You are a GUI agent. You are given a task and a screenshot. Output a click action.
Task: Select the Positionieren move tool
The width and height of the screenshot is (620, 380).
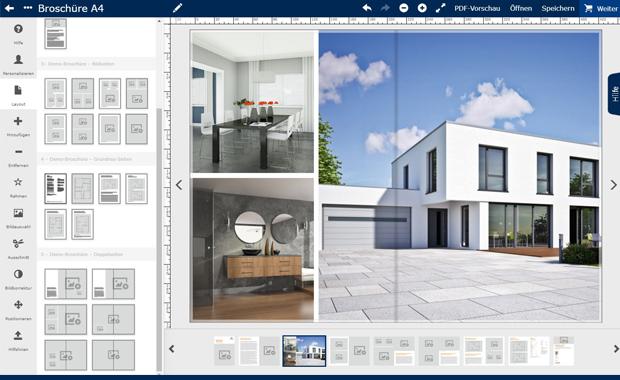(18, 310)
